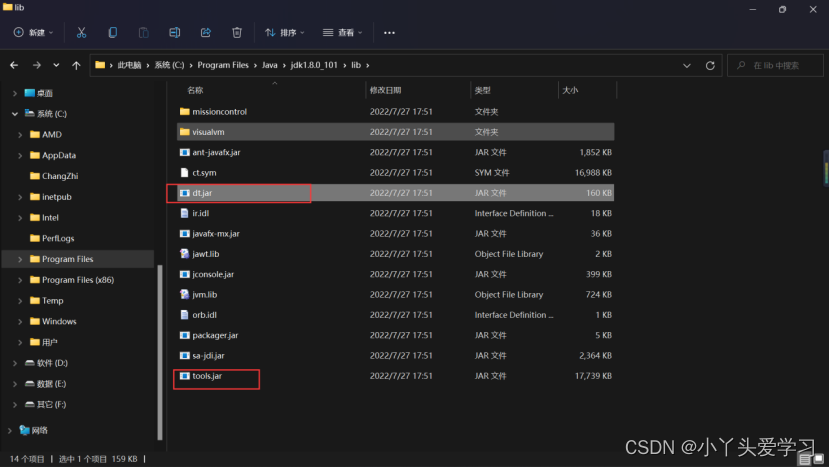
Task: Sort by 类型 column header
Action: click(x=482, y=91)
